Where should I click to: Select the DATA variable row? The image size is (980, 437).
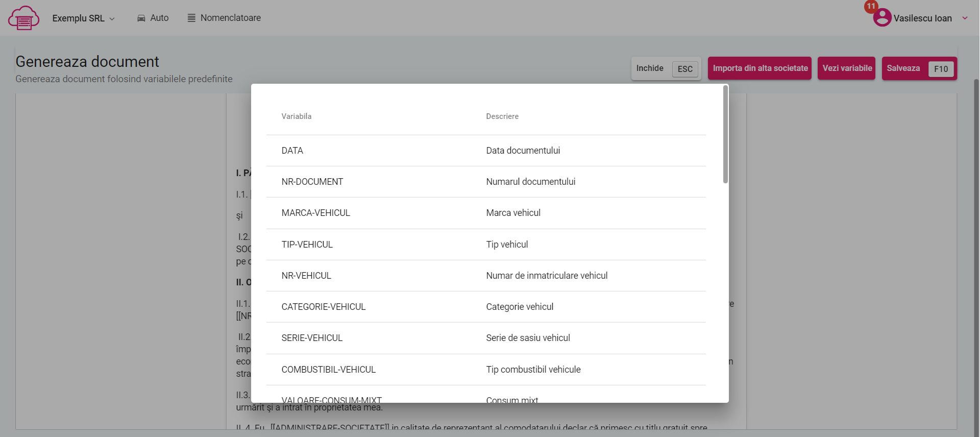pyautogui.click(x=486, y=151)
